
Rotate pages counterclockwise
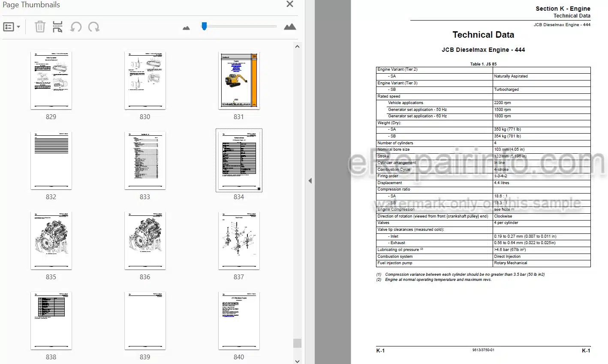point(76,27)
